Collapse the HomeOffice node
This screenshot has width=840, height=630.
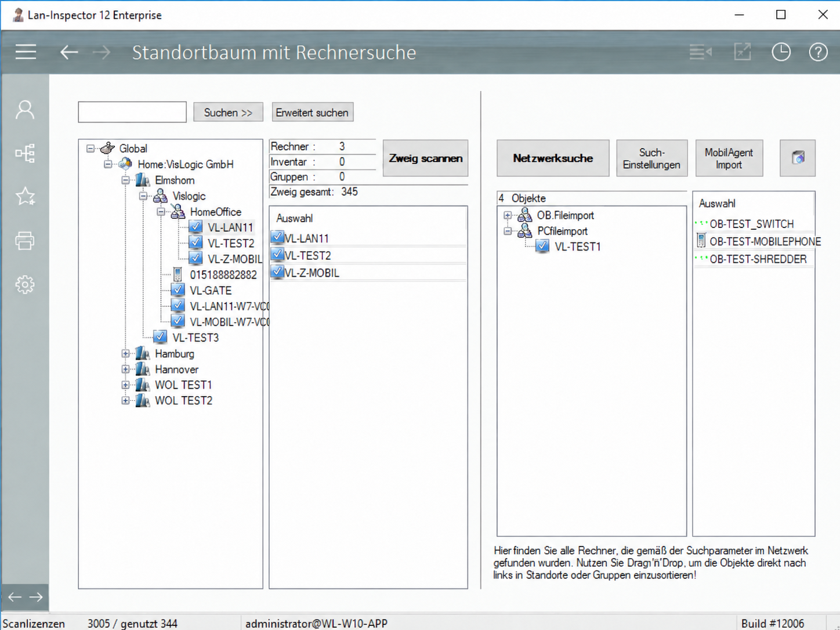click(161, 212)
